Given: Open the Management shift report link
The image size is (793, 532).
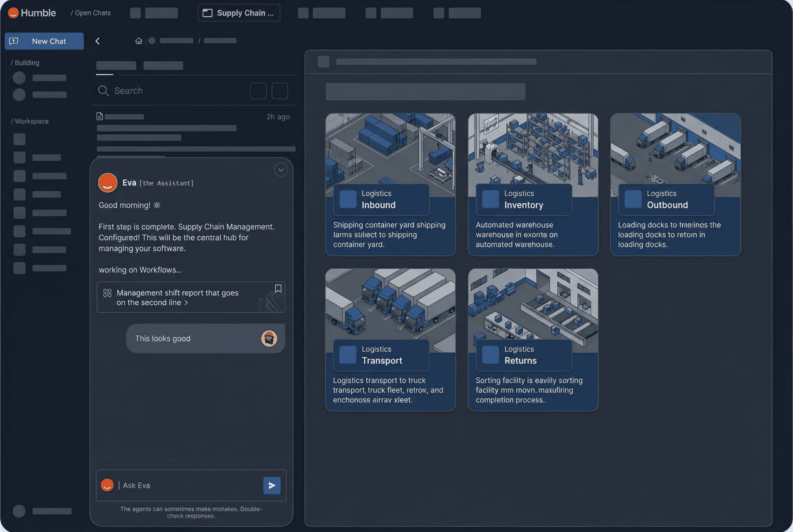Looking at the screenshot, I should (178, 297).
